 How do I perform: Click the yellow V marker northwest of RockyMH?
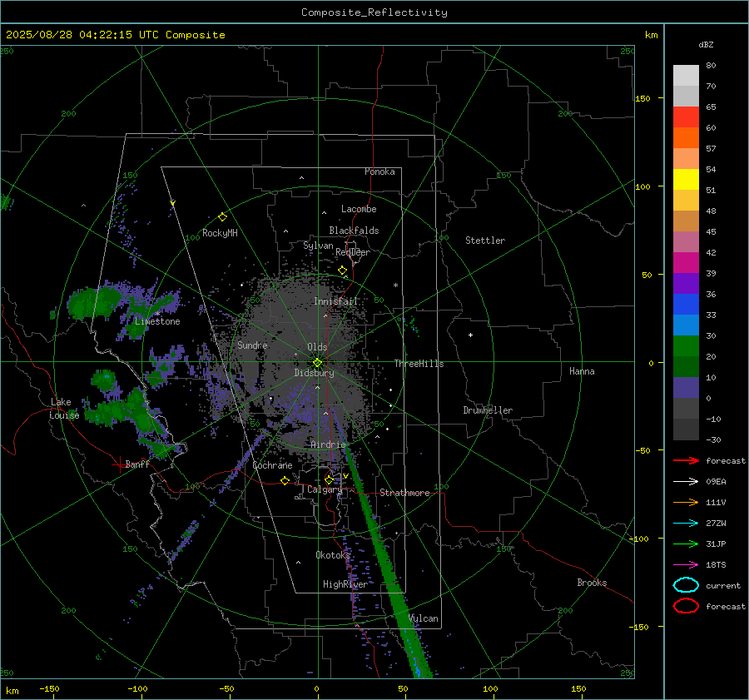point(172,203)
